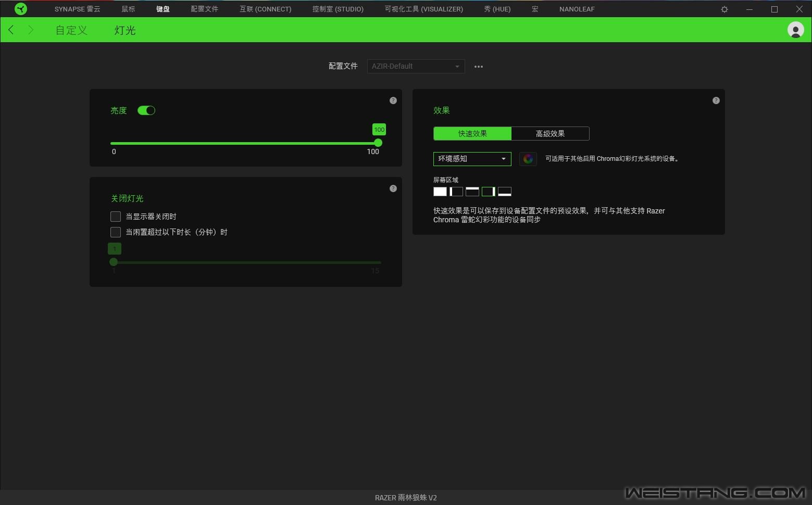Select 快速效果 button
The height and width of the screenshot is (505, 812).
pos(472,134)
